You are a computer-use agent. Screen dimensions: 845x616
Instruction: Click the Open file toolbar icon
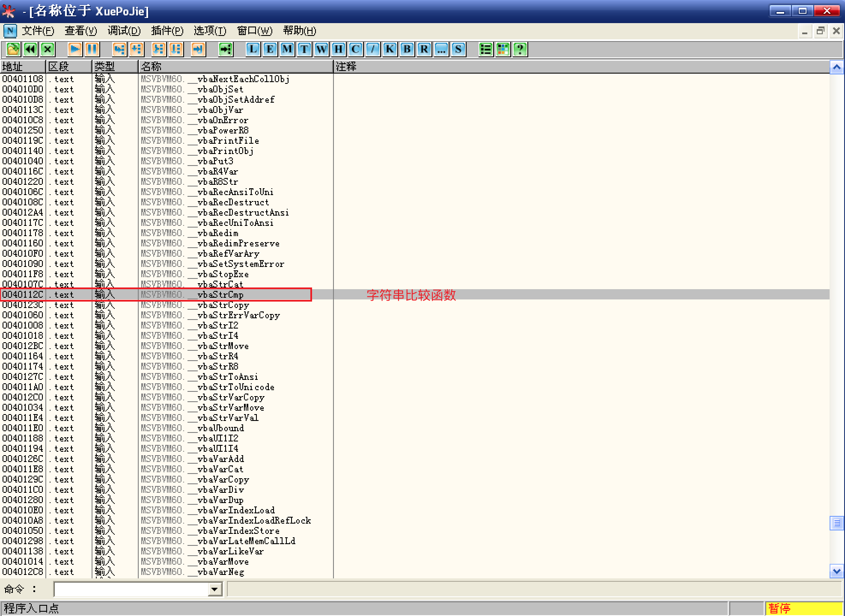[13, 49]
